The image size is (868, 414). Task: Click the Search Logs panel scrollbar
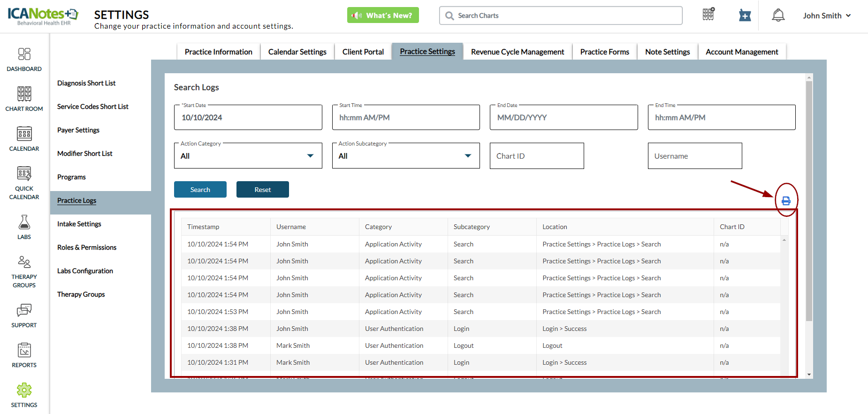point(808,202)
